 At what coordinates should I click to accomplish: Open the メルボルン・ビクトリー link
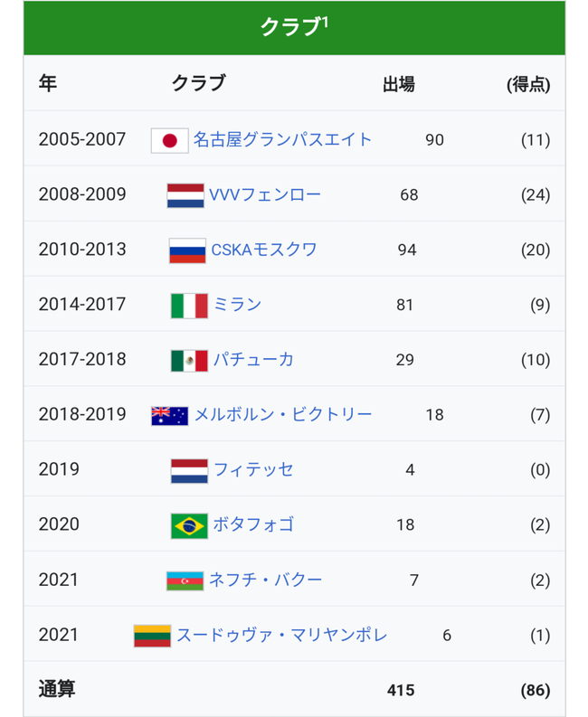click(283, 414)
